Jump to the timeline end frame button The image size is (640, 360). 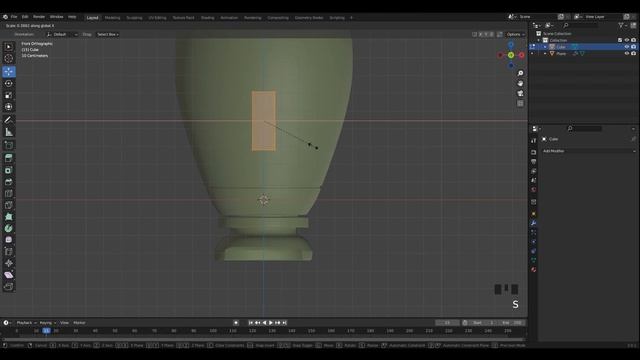coord(284,323)
